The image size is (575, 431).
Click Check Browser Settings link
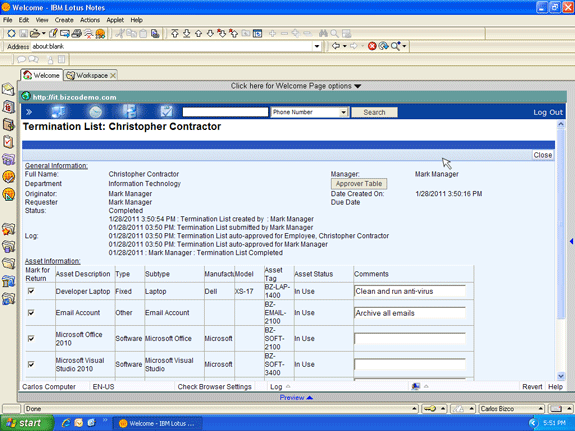coord(215,387)
